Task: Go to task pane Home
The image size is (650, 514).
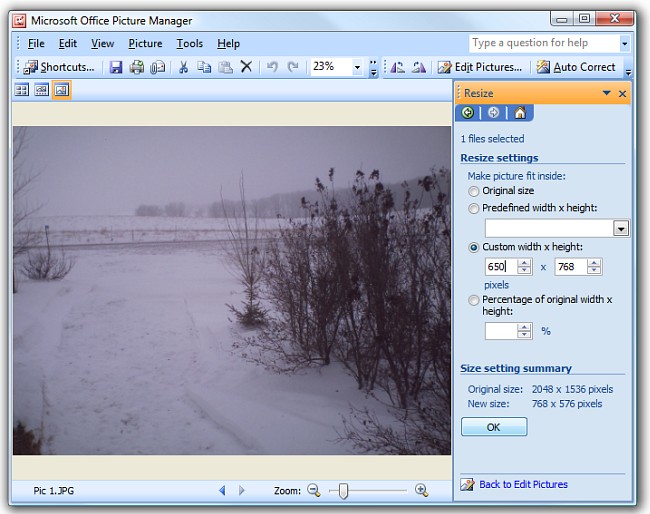Action: (x=520, y=113)
